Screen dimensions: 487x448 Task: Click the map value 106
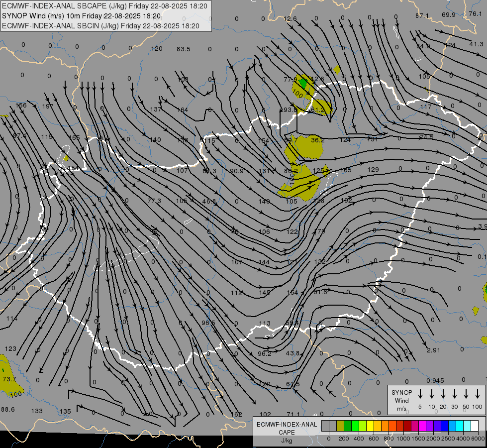[264, 232]
